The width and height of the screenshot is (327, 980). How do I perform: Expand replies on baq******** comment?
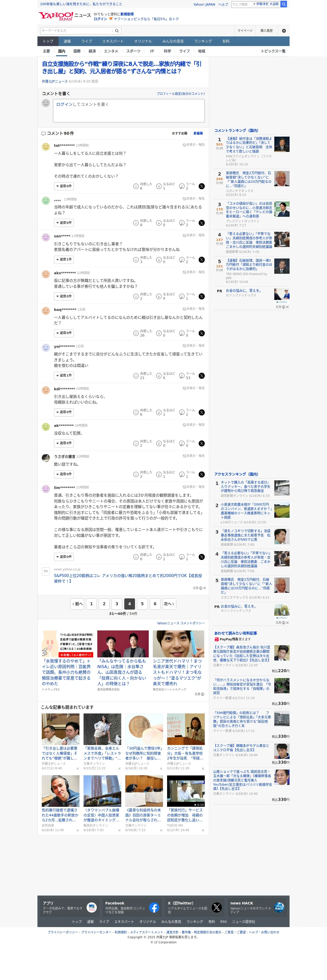tap(64, 333)
